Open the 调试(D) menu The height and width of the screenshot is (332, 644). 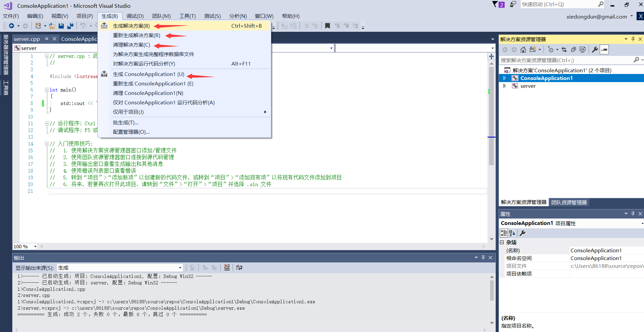pyautogui.click(x=135, y=16)
